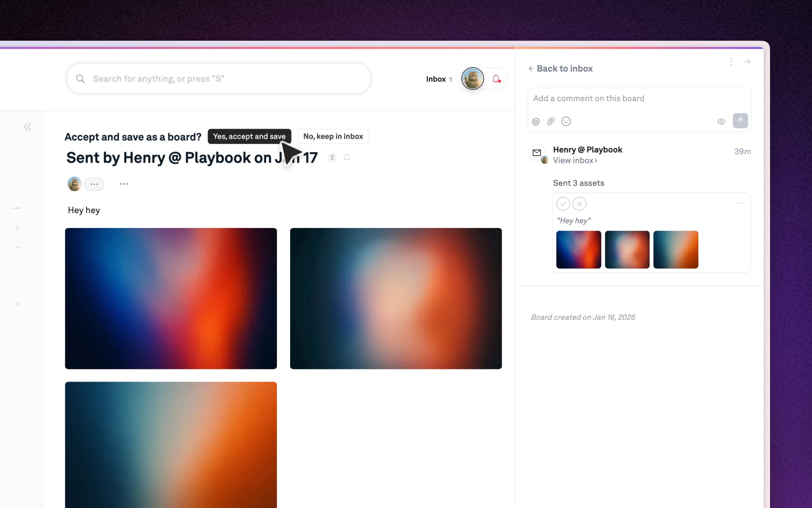Click the checkmark circle to accept assets

pyautogui.click(x=563, y=204)
